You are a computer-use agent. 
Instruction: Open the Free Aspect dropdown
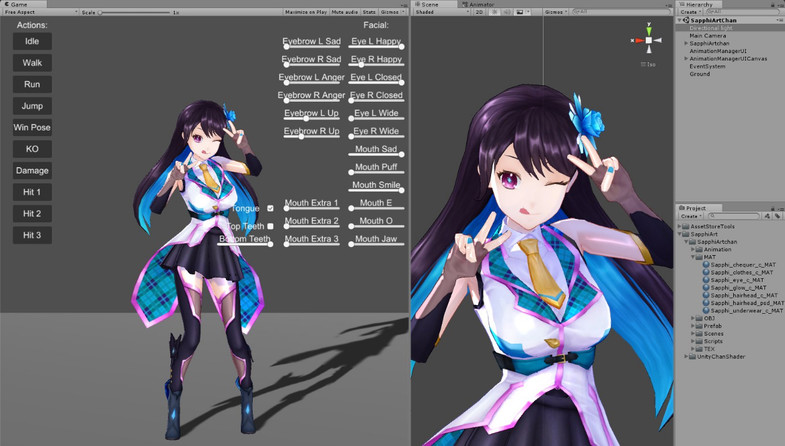coord(41,12)
